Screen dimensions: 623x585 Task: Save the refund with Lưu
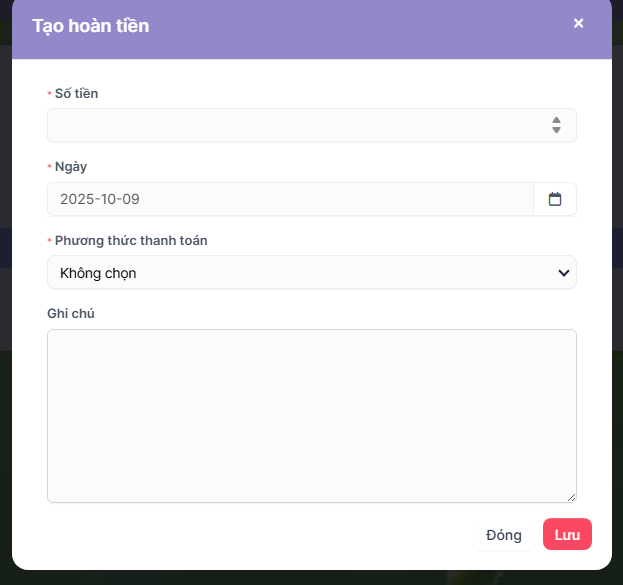(x=567, y=535)
